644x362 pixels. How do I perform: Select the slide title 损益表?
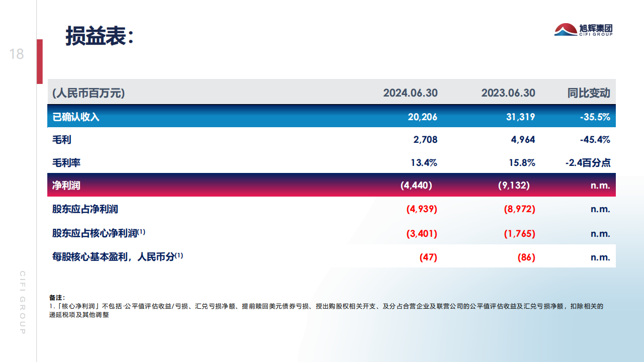(x=99, y=36)
